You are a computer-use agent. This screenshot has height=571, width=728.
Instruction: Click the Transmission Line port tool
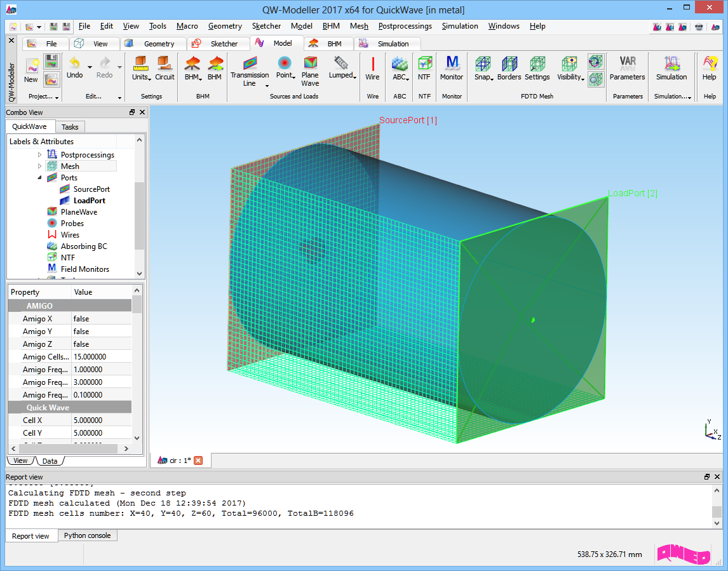[x=249, y=71]
